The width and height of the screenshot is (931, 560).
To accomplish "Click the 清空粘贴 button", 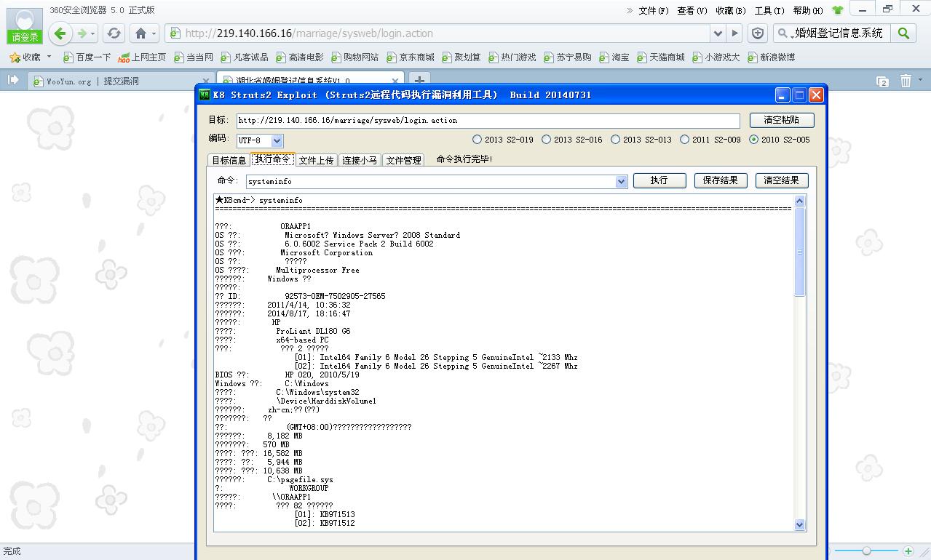I will (x=781, y=120).
